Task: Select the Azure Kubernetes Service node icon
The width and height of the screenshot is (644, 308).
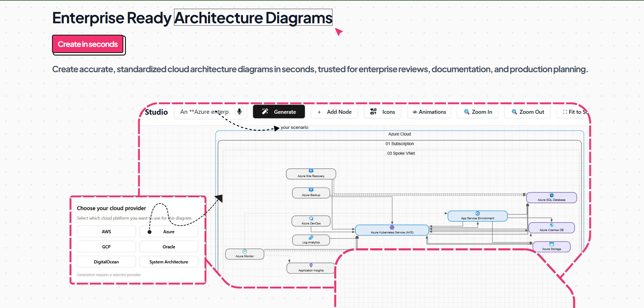Action: (x=392, y=227)
